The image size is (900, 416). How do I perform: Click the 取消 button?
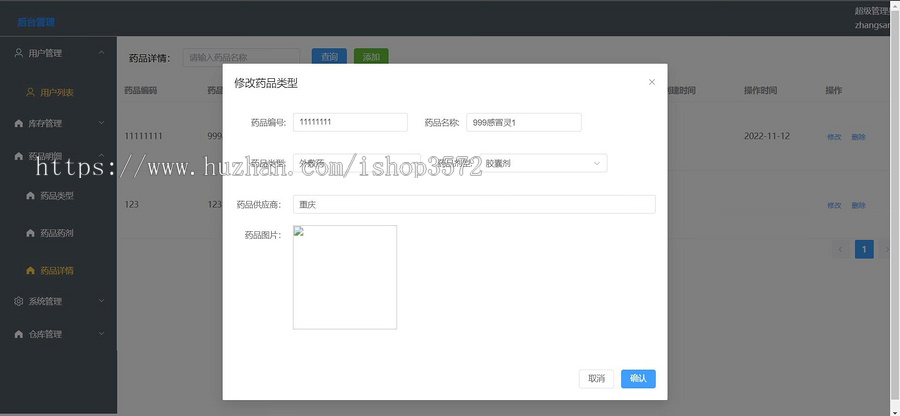pyautogui.click(x=596, y=379)
